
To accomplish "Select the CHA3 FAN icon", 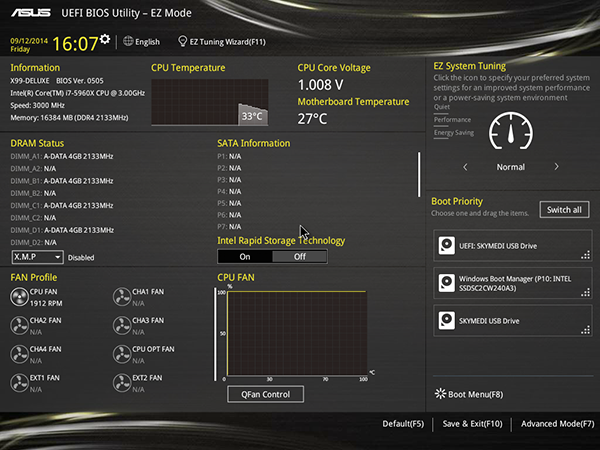I will pyautogui.click(x=122, y=326).
